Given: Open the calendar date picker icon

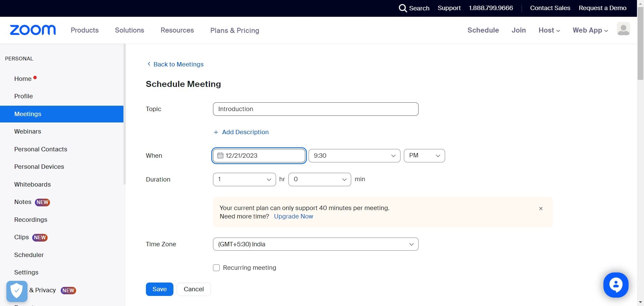Looking at the screenshot, I should point(220,155).
